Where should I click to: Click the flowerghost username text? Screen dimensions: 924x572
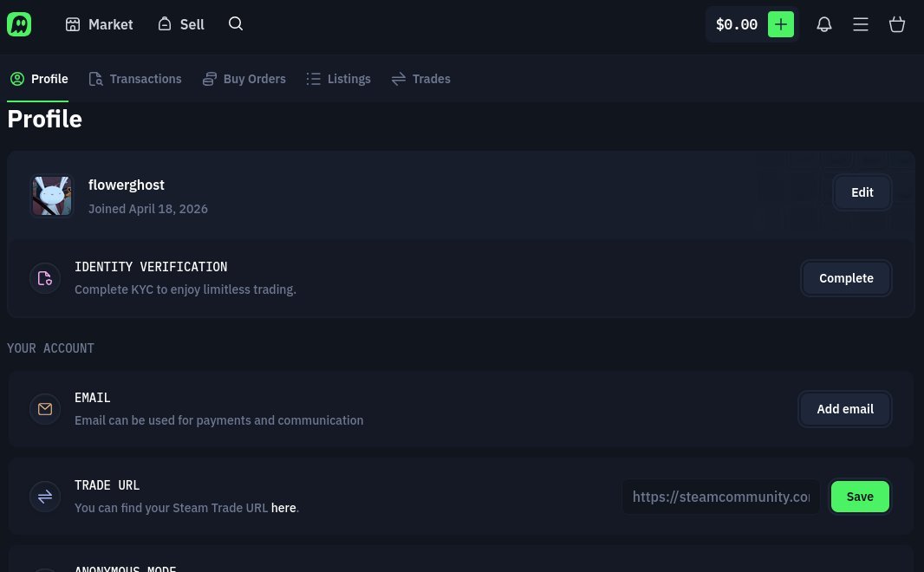tap(126, 185)
